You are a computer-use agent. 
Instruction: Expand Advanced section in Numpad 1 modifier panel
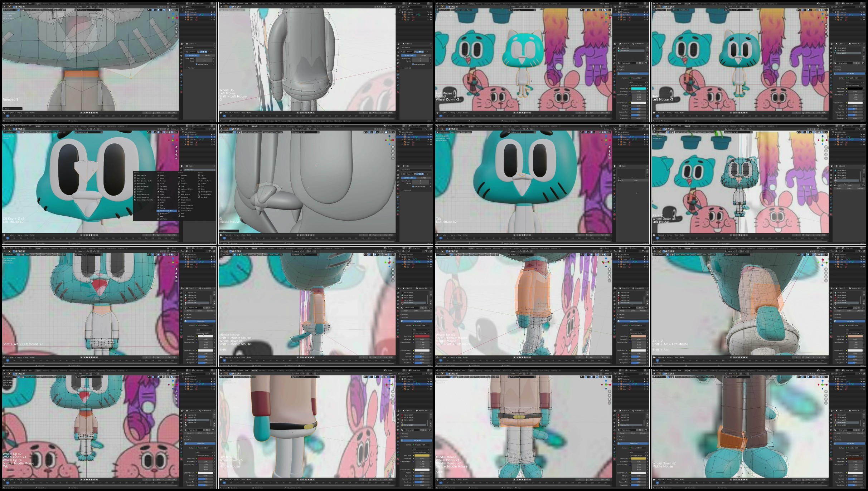(x=190, y=68)
